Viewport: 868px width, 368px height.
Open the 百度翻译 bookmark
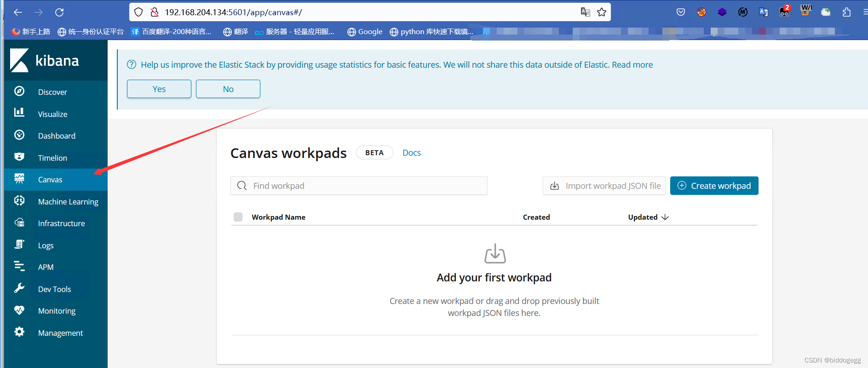point(171,32)
